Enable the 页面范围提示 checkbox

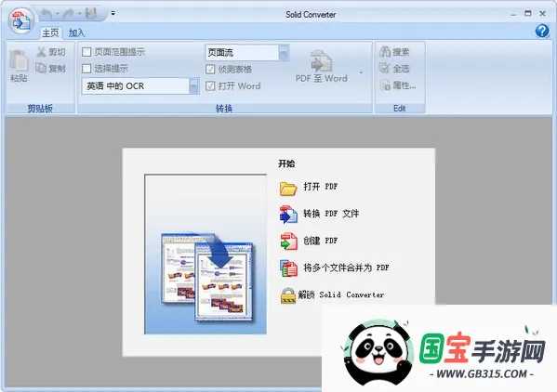coord(86,52)
